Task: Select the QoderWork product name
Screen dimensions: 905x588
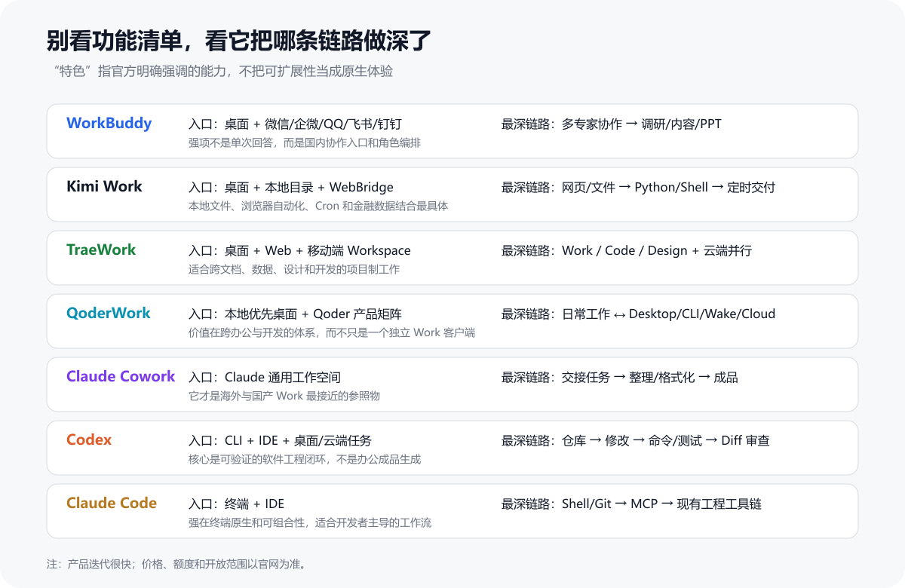Action: click(x=109, y=313)
